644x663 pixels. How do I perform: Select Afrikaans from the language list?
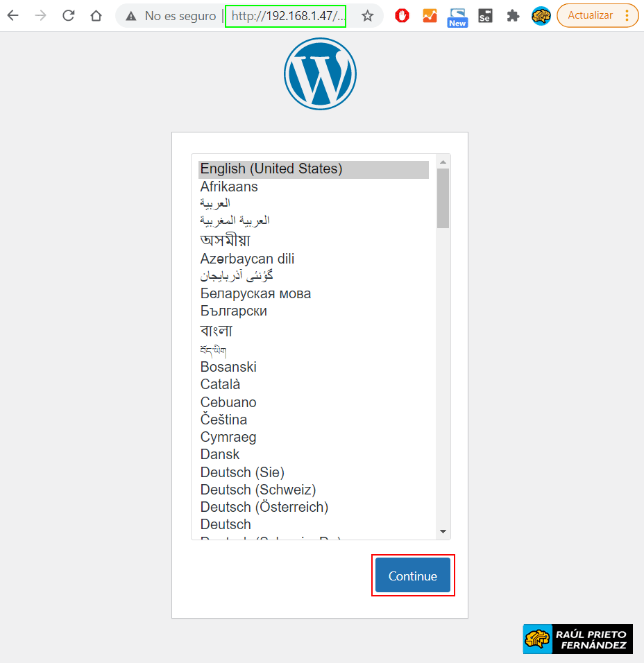[x=229, y=187]
